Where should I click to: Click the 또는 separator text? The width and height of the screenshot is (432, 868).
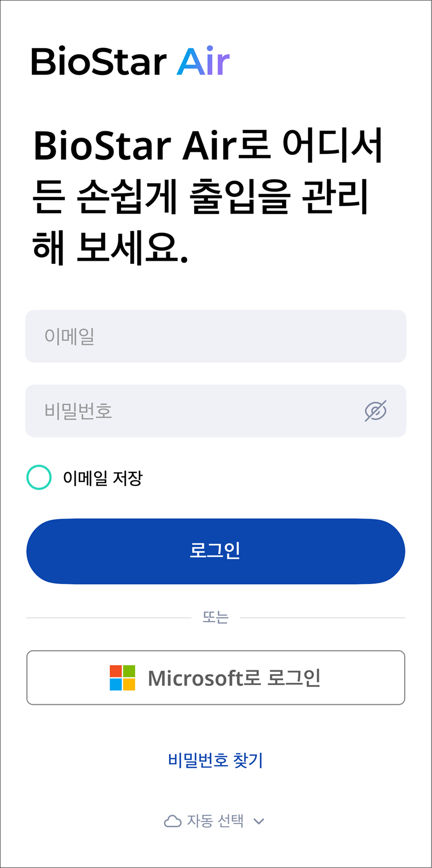pyautogui.click(x=216, y=618)
